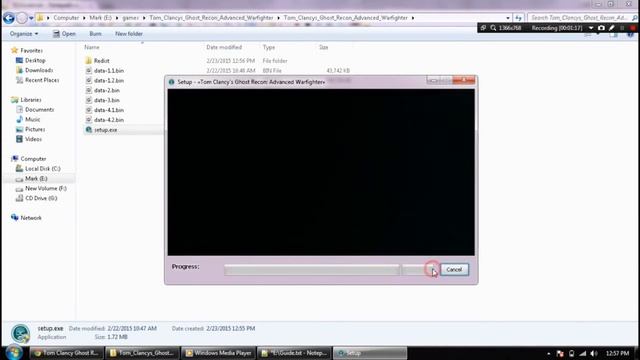Viewport: 640px width, 360px height.
Task: Open Local Disk (C:) drive
Action: [42, 169]
